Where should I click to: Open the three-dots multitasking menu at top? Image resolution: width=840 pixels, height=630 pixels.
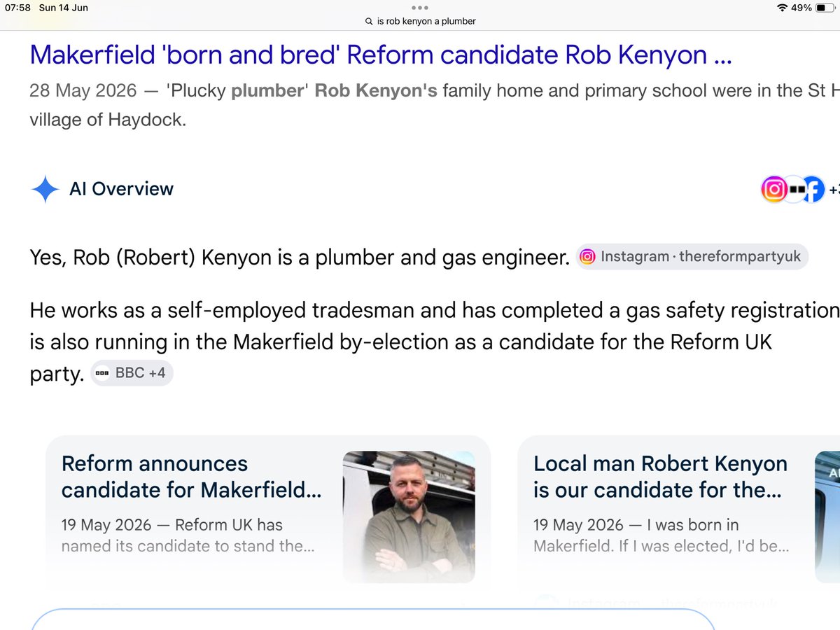[420, 7]
